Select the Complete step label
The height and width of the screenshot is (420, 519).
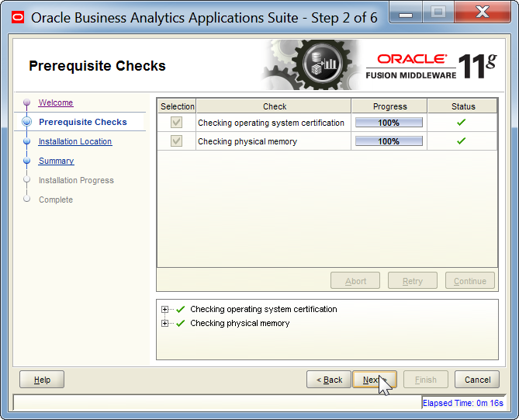(56, 200)
